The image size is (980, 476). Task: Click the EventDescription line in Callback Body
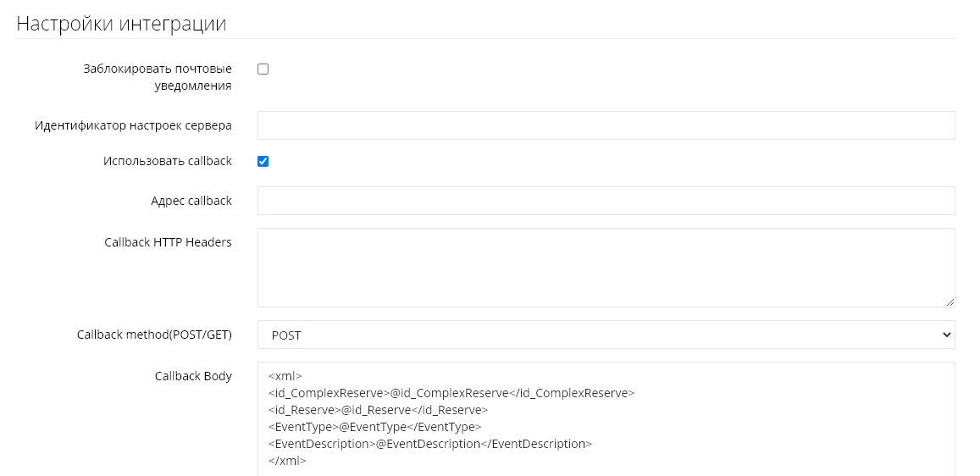[429, 444]
